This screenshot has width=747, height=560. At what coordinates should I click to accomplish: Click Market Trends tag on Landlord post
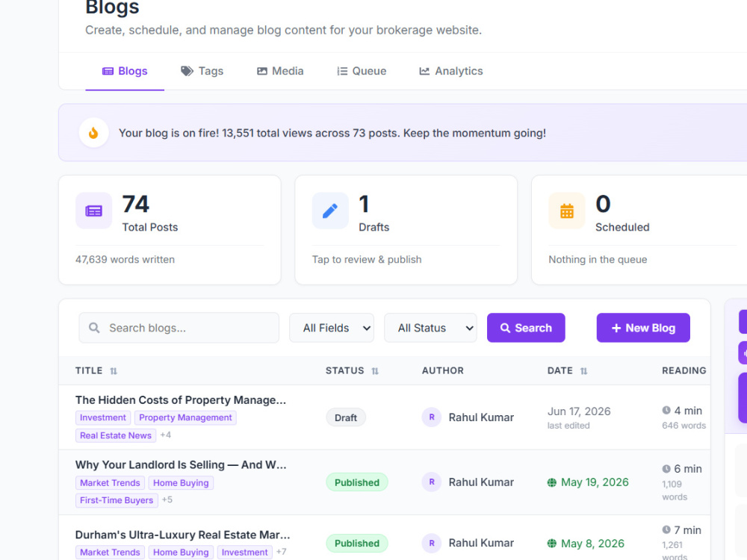(110, 483)
